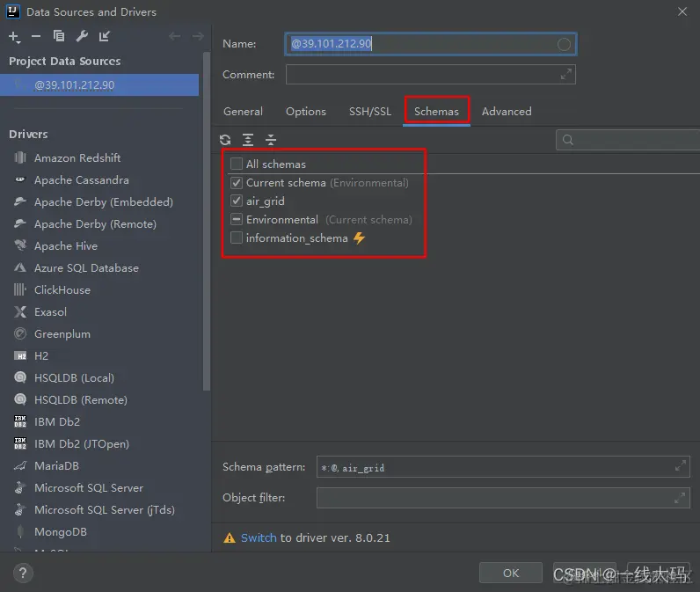Click the warning triangle icon
Image resolution: width=700 pixels, height=592 pixels.
pyautogui.click(x=230, y=538)
